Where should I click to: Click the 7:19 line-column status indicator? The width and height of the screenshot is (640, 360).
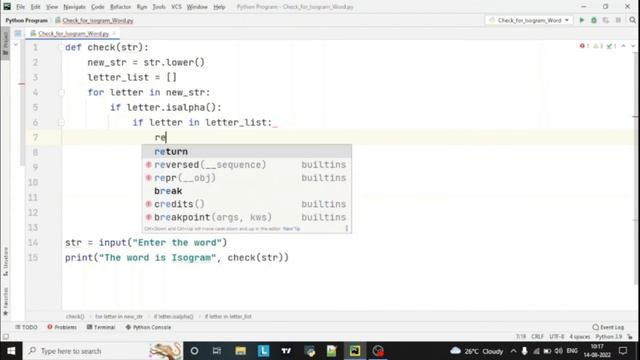(521, 337)
